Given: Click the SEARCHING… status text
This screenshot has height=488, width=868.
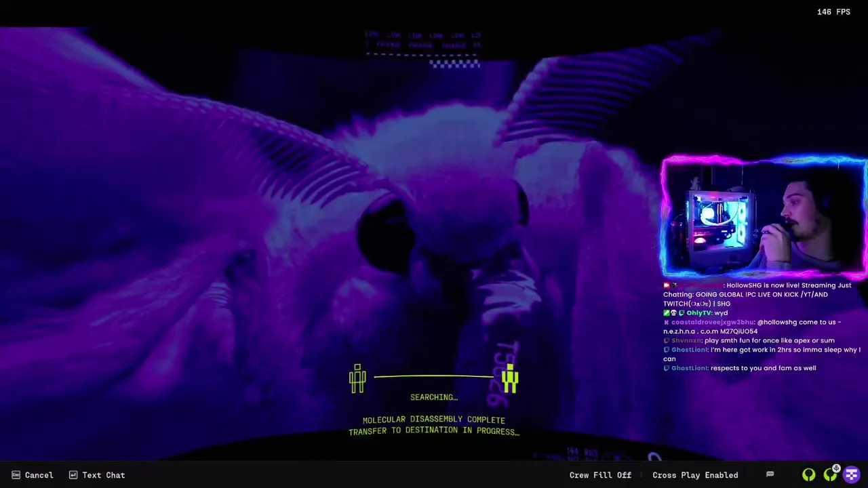Looking at the screenshot, I should [x=434, y=397].
